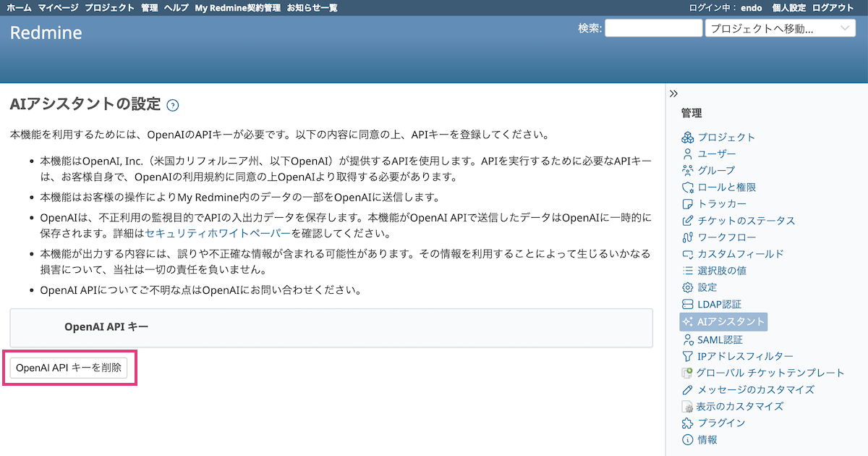Viewport: 868px width, 456px height.
Task: Open 設定 text link in admin sidebar
Action: [707, 287]
